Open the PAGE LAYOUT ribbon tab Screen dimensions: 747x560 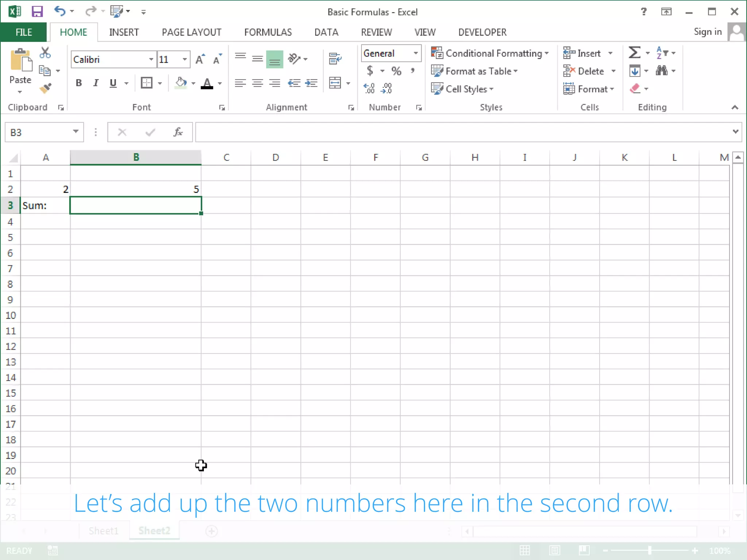point(191,32)
